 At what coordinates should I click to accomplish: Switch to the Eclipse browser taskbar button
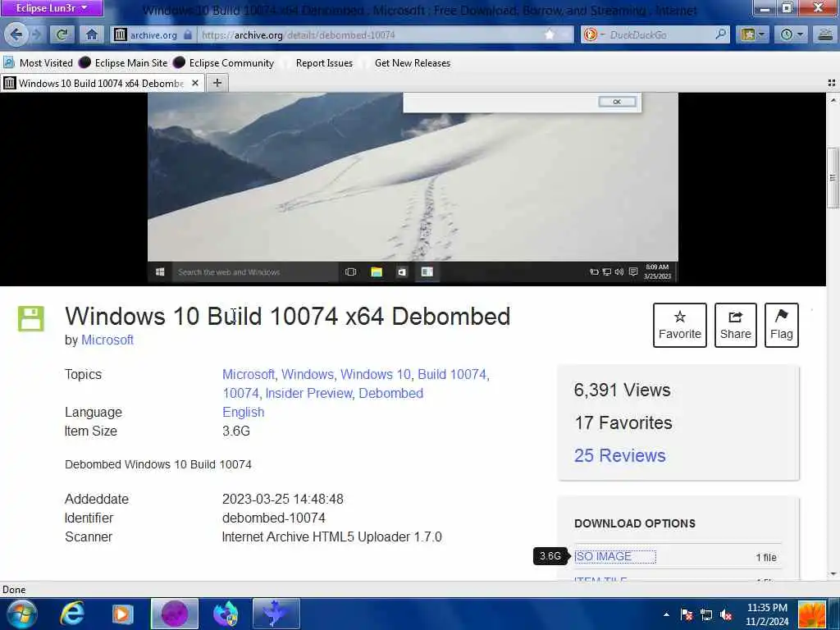(x=175, y=614)
